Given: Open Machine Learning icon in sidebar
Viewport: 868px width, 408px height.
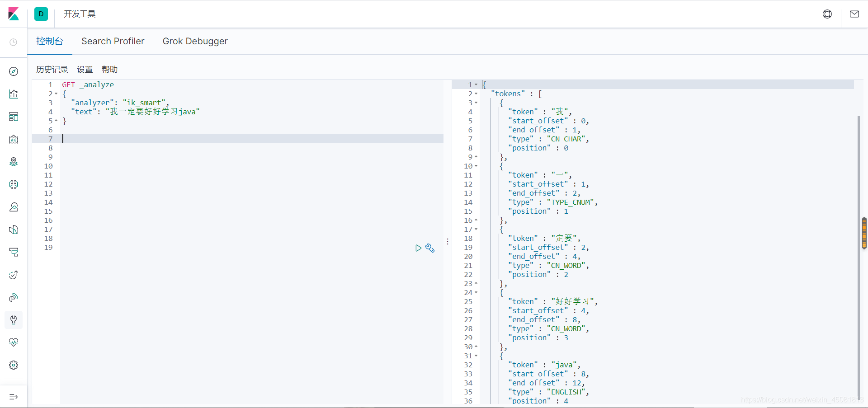Looking at the screenshot, I should point(14,184).
